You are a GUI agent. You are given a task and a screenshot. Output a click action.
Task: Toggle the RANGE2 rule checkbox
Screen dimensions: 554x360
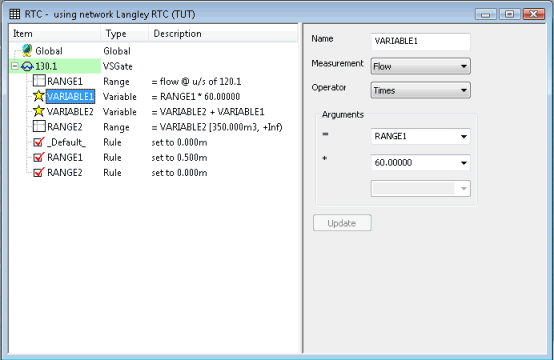[x=39, y=172]
